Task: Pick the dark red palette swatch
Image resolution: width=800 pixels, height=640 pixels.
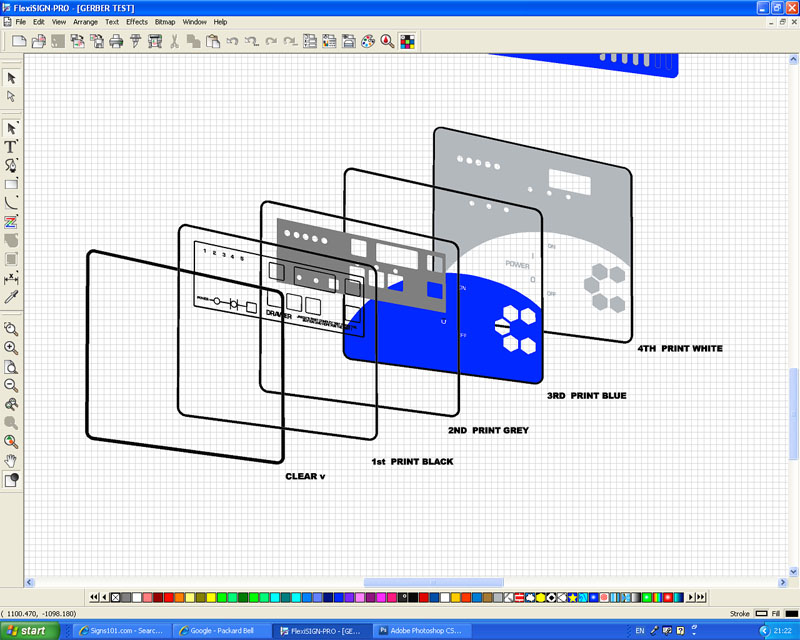Action: (x=158, y=597)
